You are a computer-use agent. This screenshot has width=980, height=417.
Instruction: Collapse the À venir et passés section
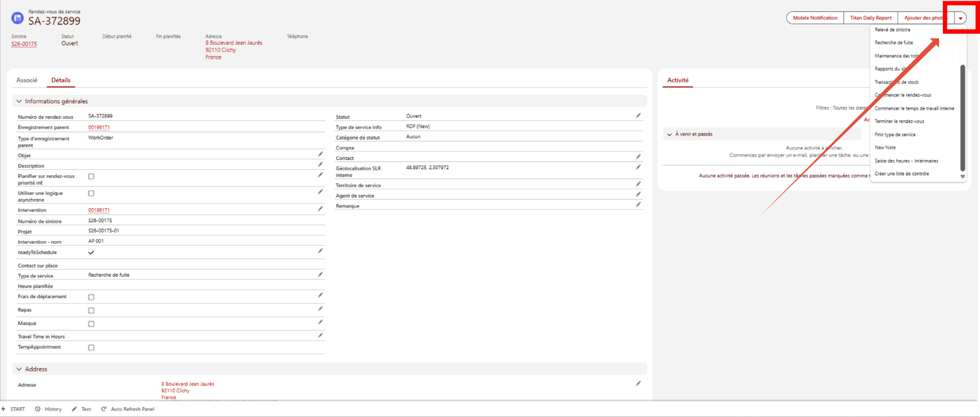(x=669, y=134)
